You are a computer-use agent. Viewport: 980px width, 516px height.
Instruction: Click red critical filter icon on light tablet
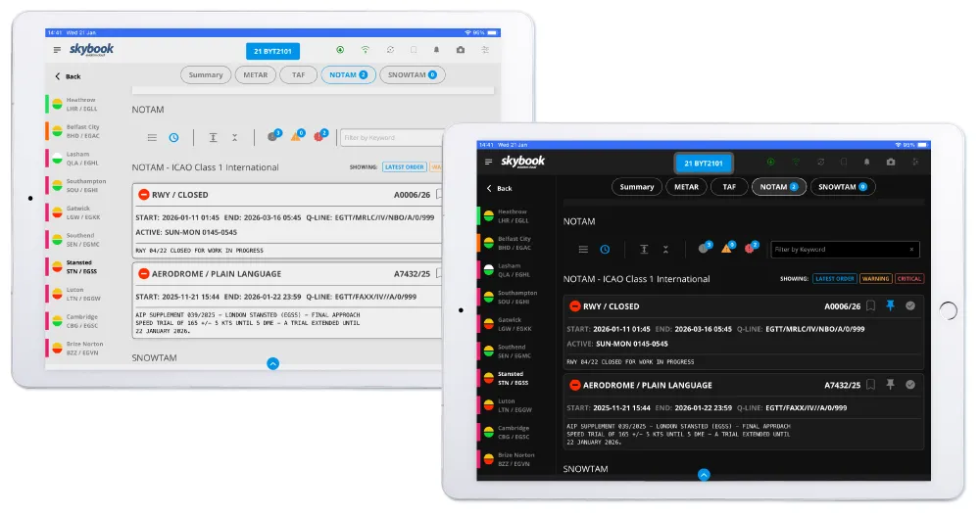[320, 137]
